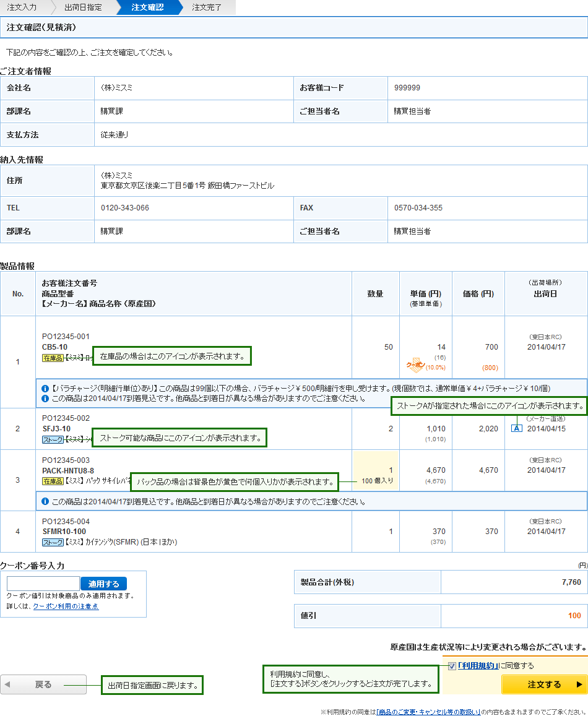The height and width of the screenshot is (716, 588).
Task: Click the ストーク icon for SFMR10-100
Action: 53,542
